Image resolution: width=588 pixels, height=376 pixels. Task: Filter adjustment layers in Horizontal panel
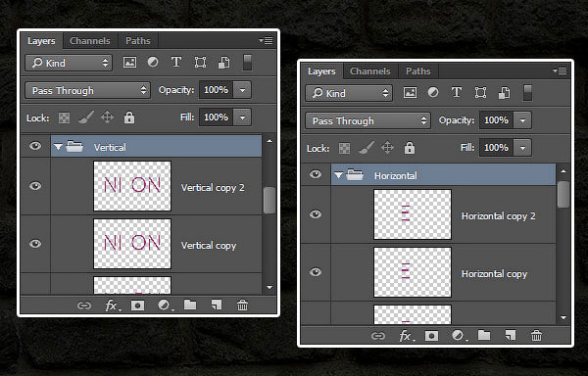433,92
